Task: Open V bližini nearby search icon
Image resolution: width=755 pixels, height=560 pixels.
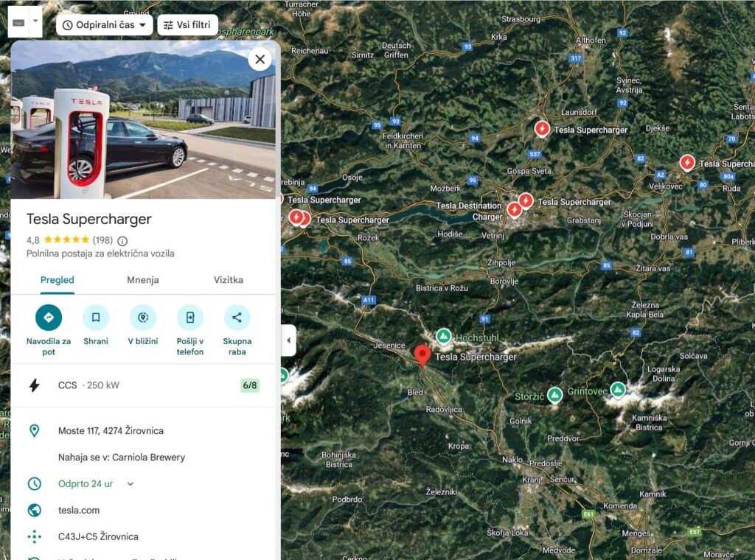Action: pyautogui.click(x=143, y=318)
